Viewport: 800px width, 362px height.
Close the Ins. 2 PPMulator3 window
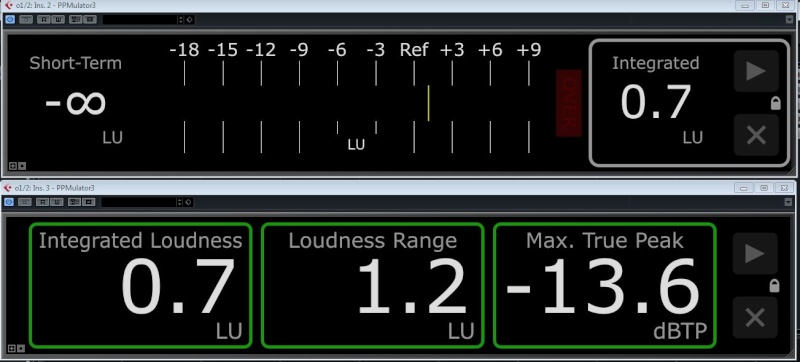pyautogui.click(x=785, y=5)
